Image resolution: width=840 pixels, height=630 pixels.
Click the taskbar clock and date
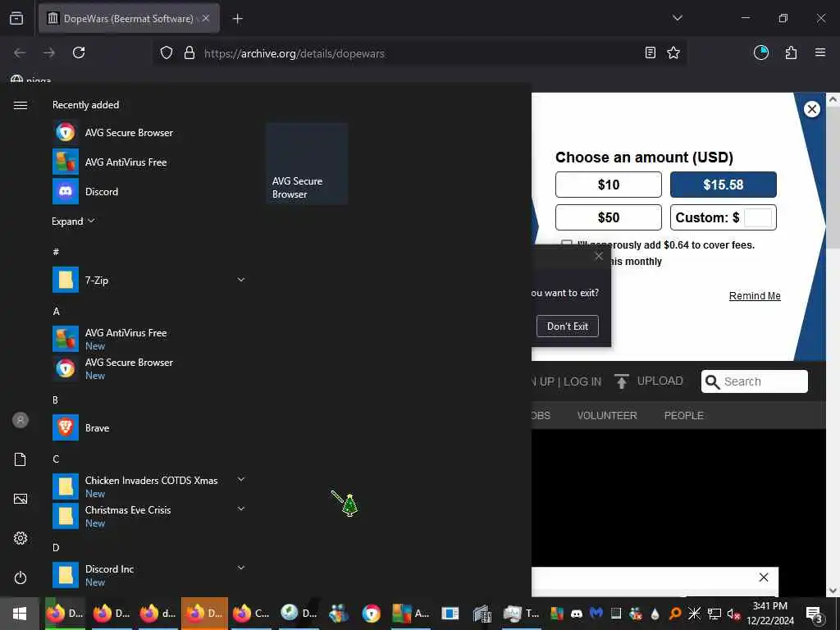pyautogui.click(x=770, y=614)
